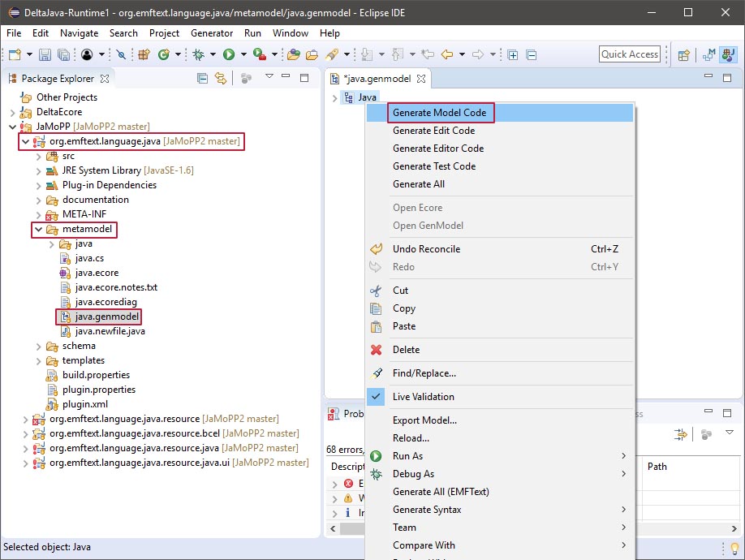Select Generate All (EMFText) menu entry
This screenshot has width=745, height=560.
(x=440, y=492)
